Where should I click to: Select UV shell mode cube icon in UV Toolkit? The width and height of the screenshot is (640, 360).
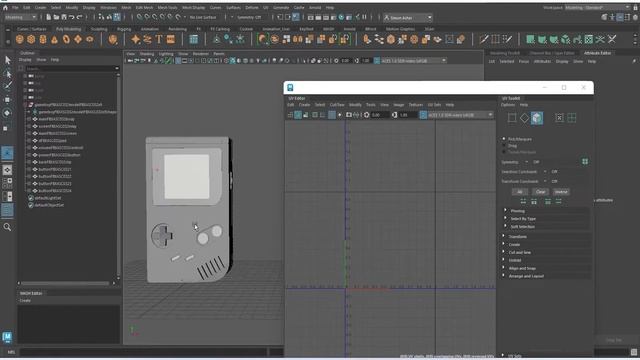point(537,118)
